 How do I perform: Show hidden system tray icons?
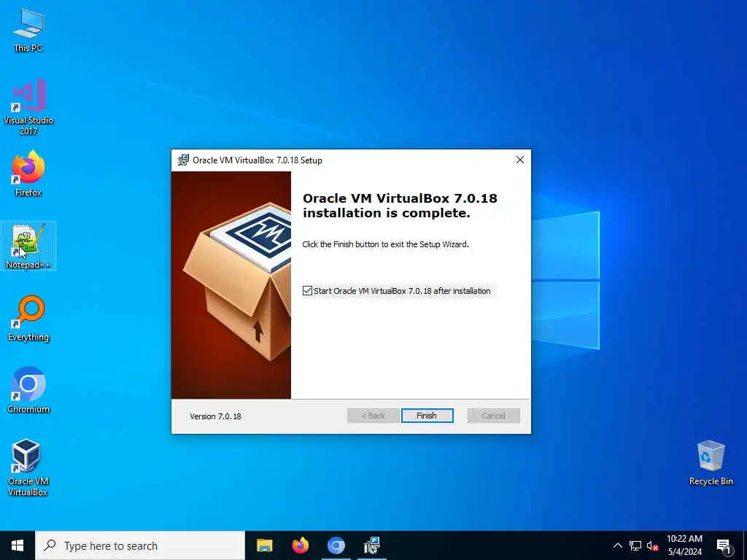pos(617,545)
